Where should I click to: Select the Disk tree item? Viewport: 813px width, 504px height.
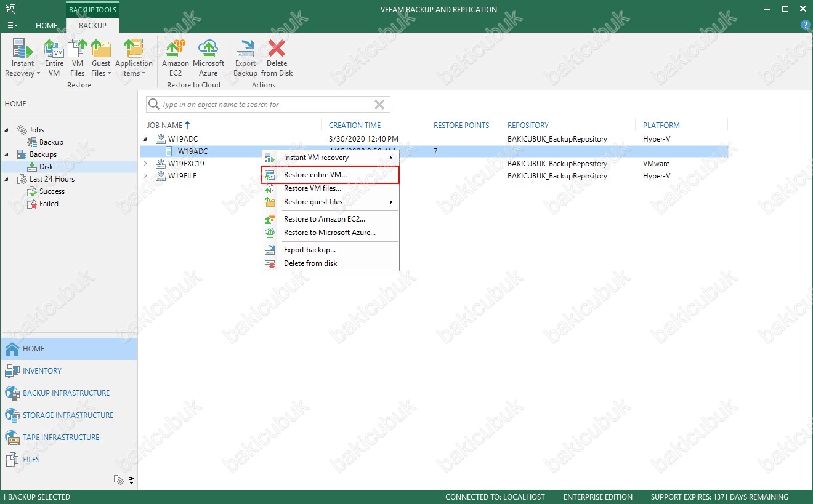[x=46, y=167]
